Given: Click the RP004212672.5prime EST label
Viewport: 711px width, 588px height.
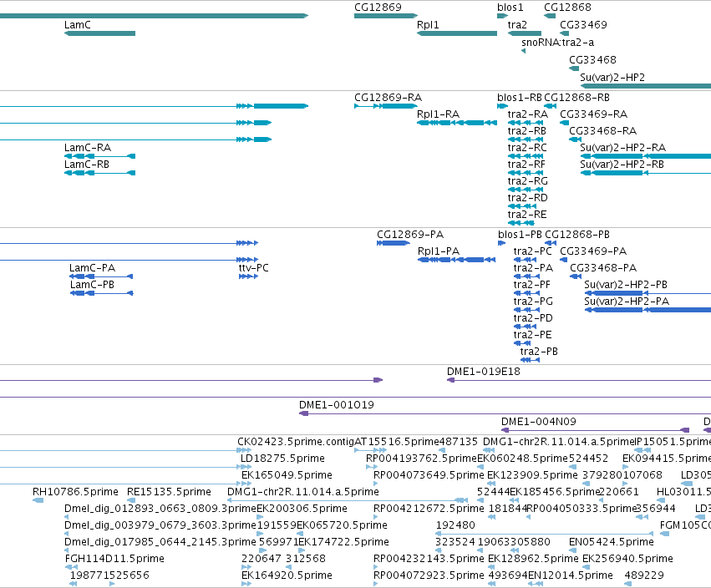Looking at the screenshot, I should click(x=429, y=509).
